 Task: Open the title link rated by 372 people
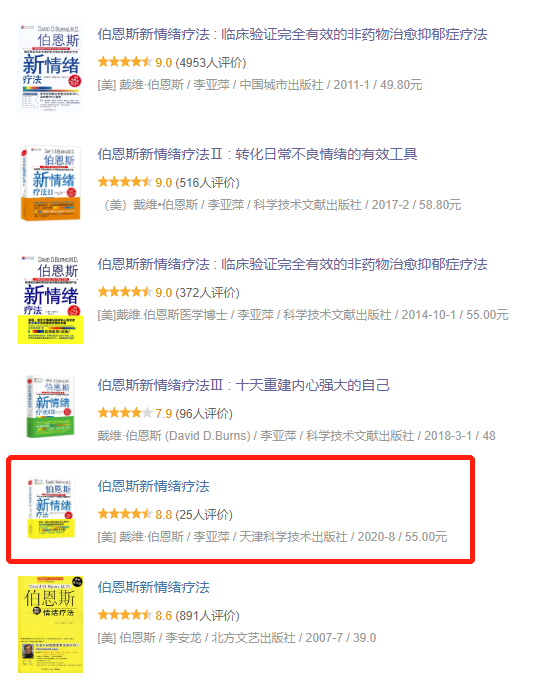pyautogui.click(x=292, y=264)
